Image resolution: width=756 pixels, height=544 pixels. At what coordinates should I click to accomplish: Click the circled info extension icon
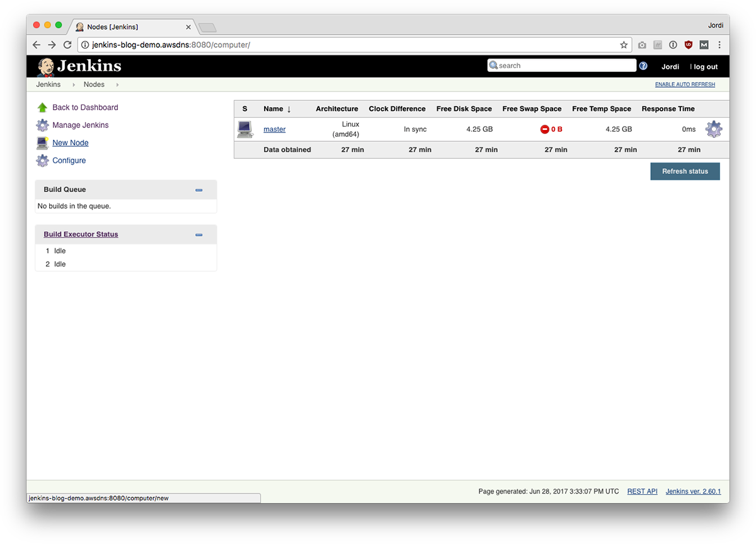pos(673,45)
